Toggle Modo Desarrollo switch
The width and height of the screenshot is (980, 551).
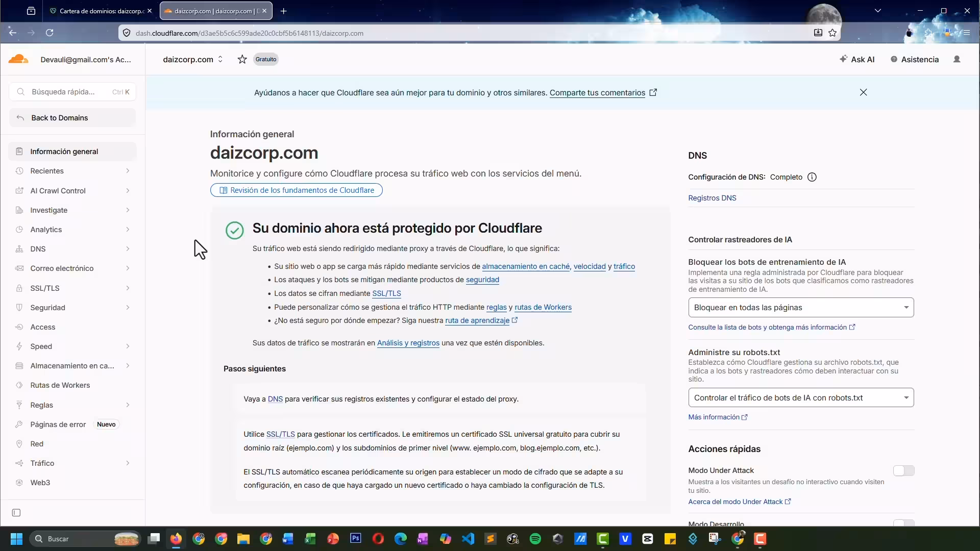(x=903, y=523)
